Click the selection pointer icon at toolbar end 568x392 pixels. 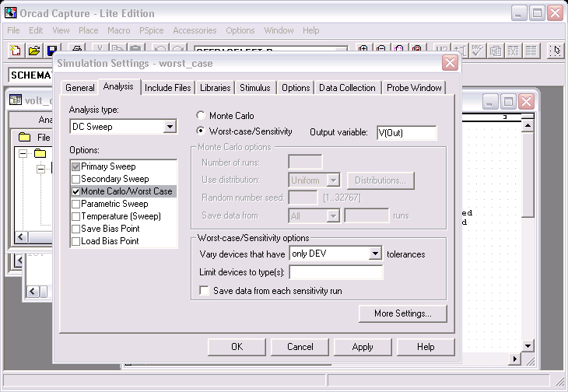tap(556, 51)
